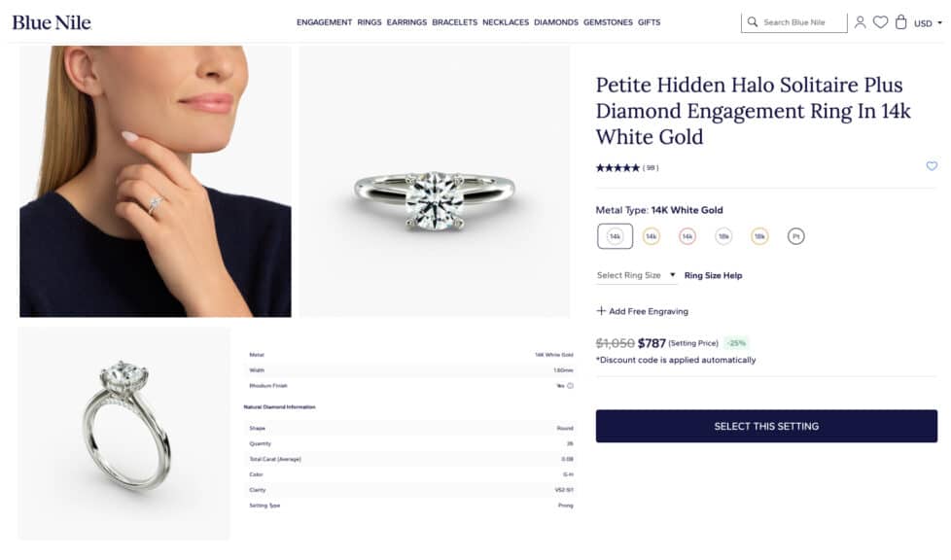This screenshot has height=560, width=951.
Task: Open the header wishlist heart icon
Action: coord(880,22)
